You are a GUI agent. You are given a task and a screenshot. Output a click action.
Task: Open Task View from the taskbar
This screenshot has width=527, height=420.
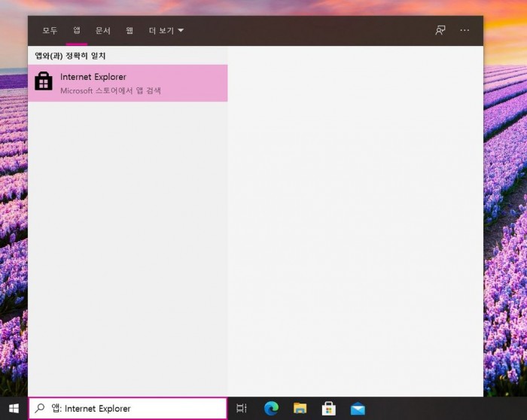pyautogui.click(x=242, y=409)
